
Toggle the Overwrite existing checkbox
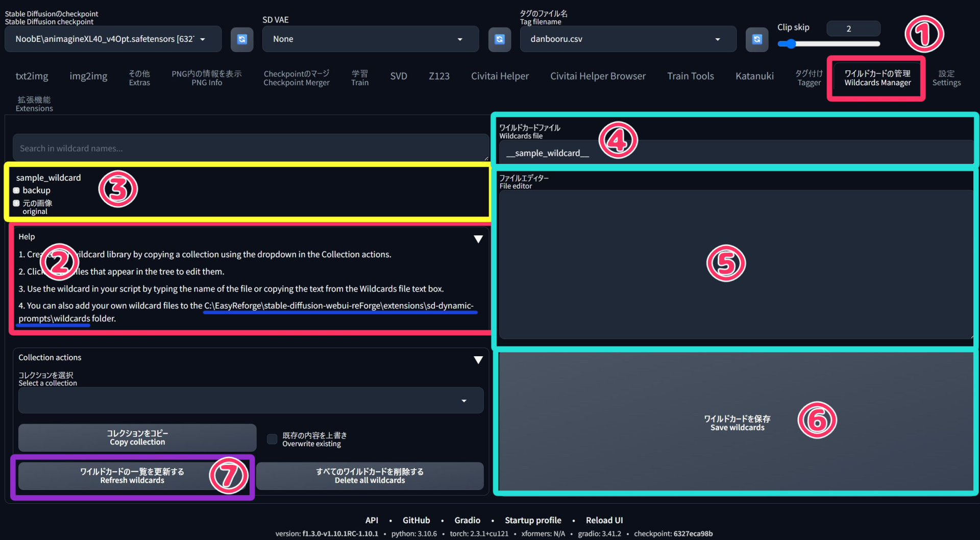pyautogui.click(x=272, y=439)
